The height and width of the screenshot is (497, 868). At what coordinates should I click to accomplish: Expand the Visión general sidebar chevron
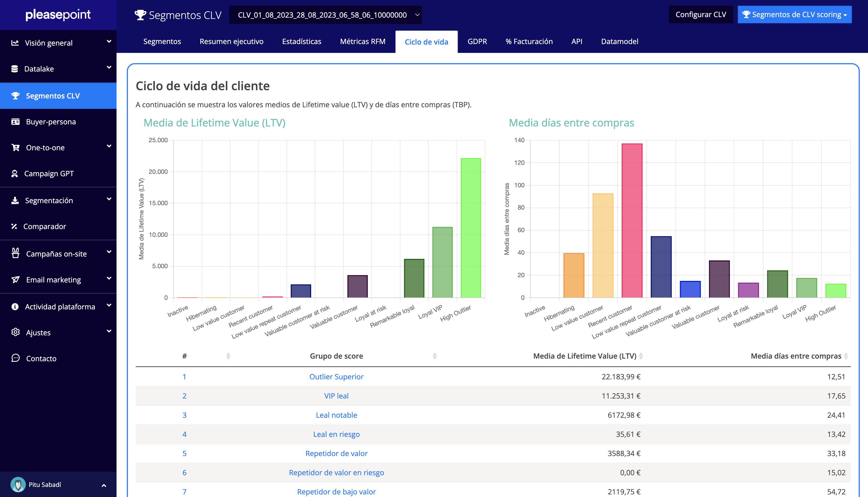tap(109, 42)
